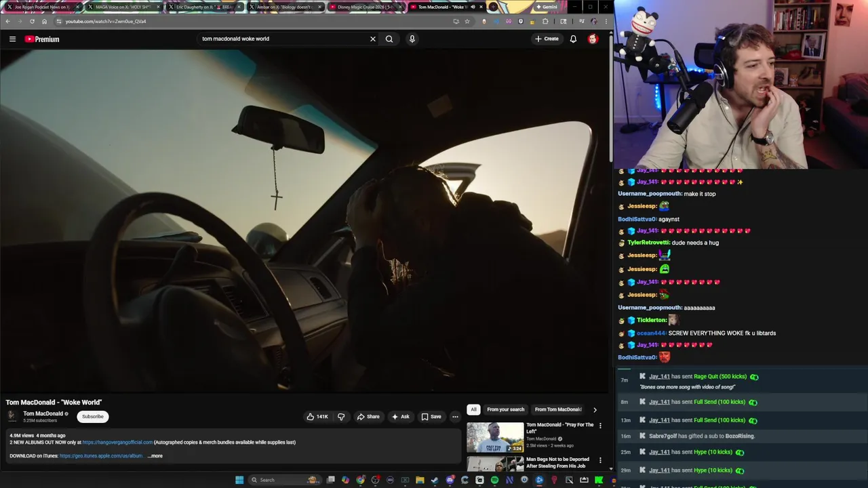Open Tom MacDonald channel avatar
Screen dimensions: 868x488
[x=12, y=416]
